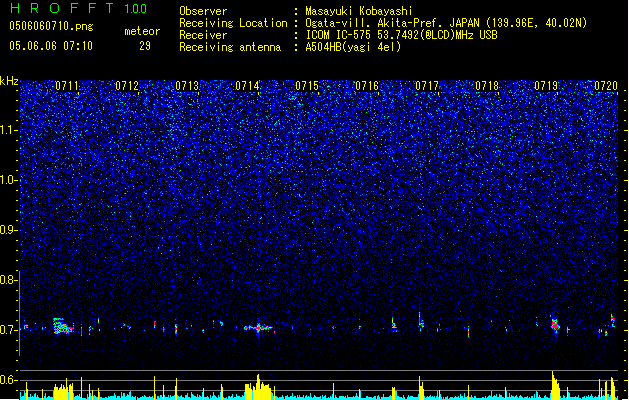The image size is (629, 400).
Task: Select observer name Masayuki Kobayashi
Action: click(358, 11)
